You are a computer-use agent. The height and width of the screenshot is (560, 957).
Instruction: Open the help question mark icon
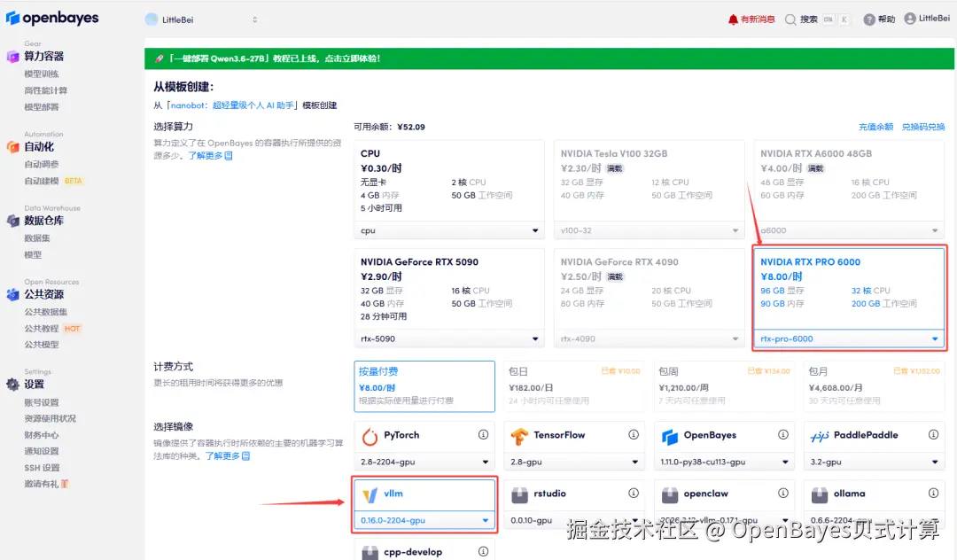(869, 19)
